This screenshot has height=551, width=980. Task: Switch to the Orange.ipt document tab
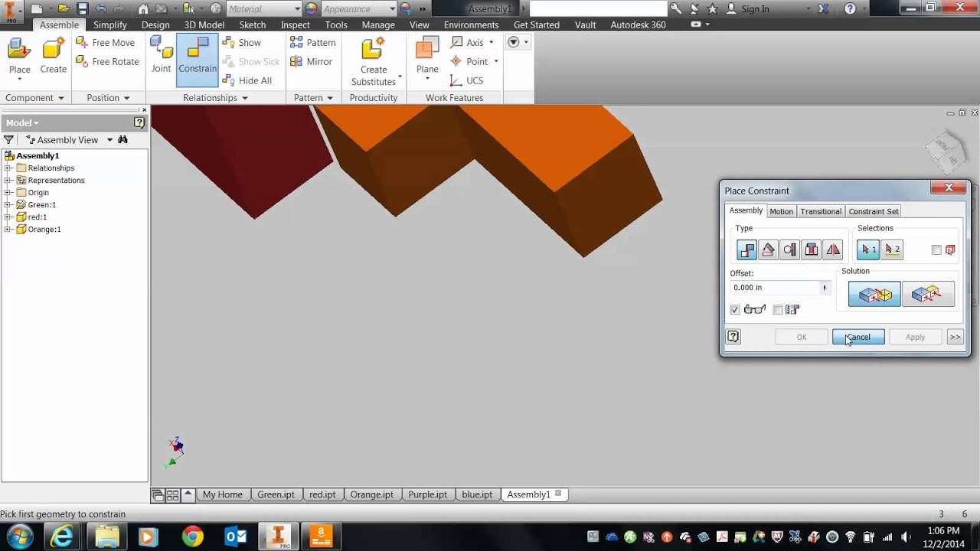[x=371, y=494]
